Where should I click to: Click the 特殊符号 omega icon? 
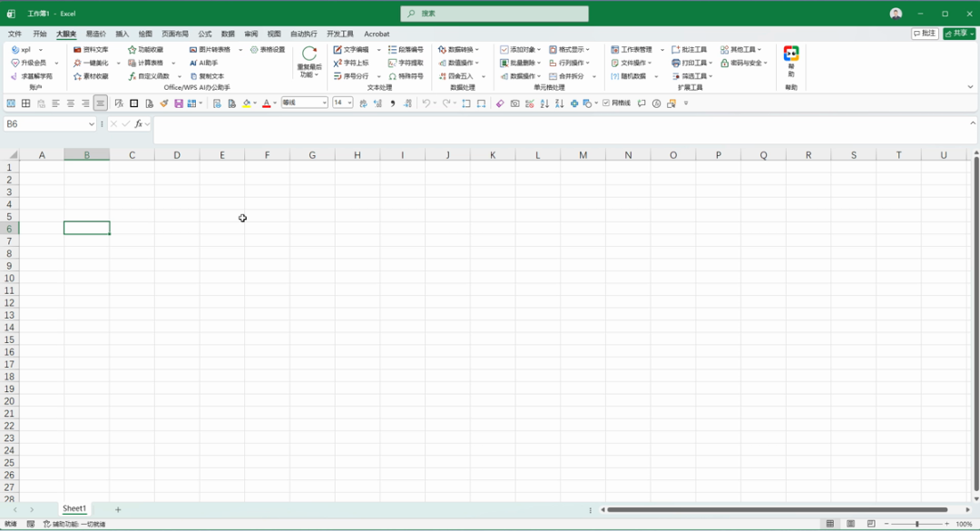point(393,76)
